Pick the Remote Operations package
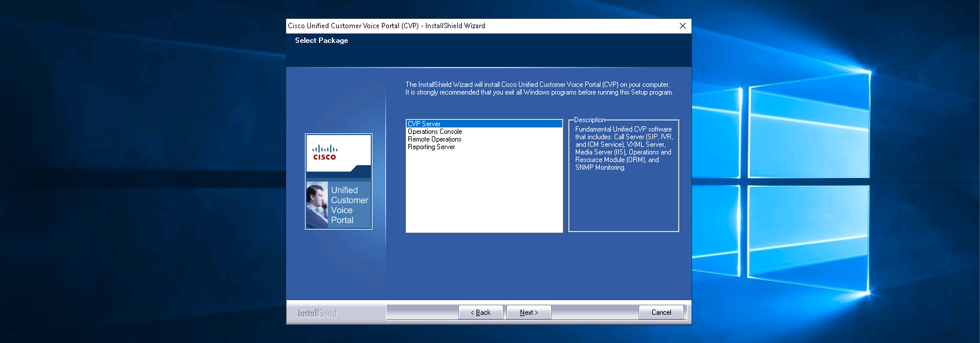This screenshot has height=343, width=980. [x=434, y=139]
